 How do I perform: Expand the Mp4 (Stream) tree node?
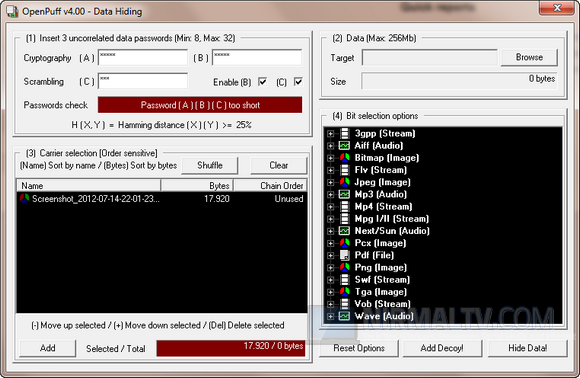coord(331,206)
